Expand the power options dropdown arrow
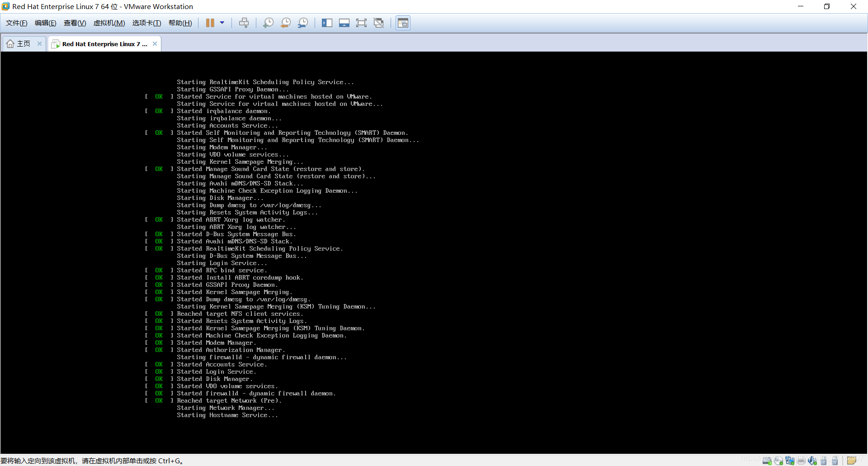Image resolution: width=868 pixels, height=466 pixels. coord(222,23)
